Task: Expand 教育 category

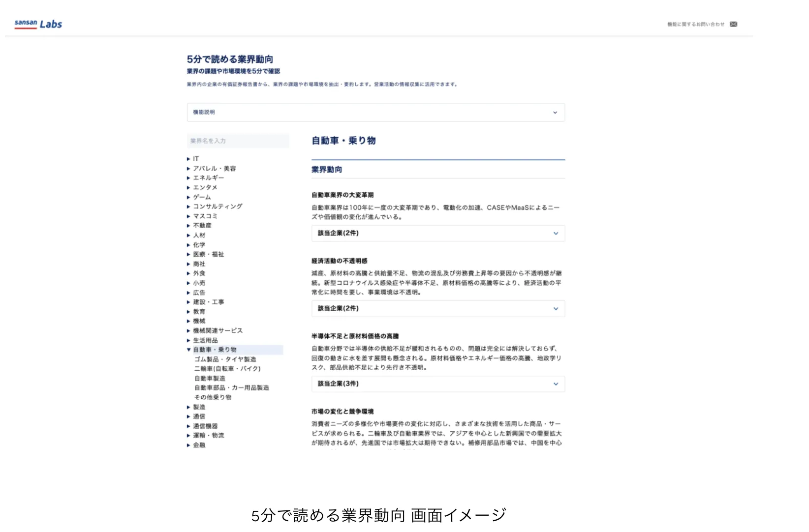Action: point(196,312)
